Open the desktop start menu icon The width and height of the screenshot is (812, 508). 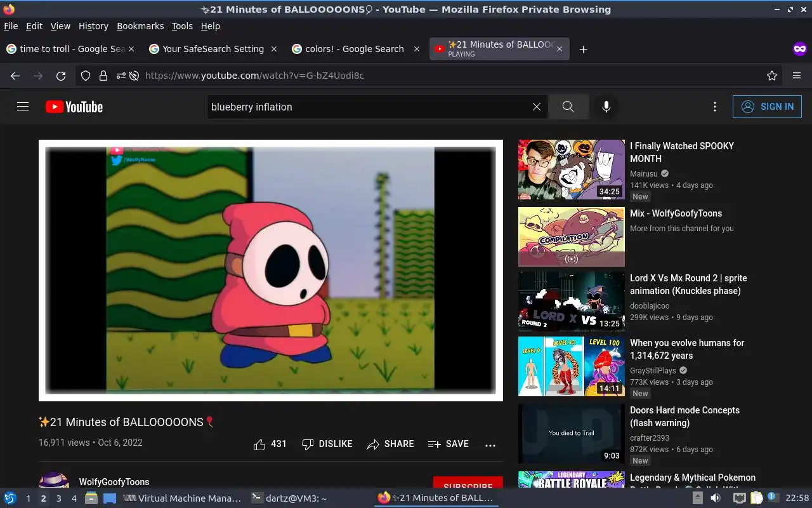point(10,498)
